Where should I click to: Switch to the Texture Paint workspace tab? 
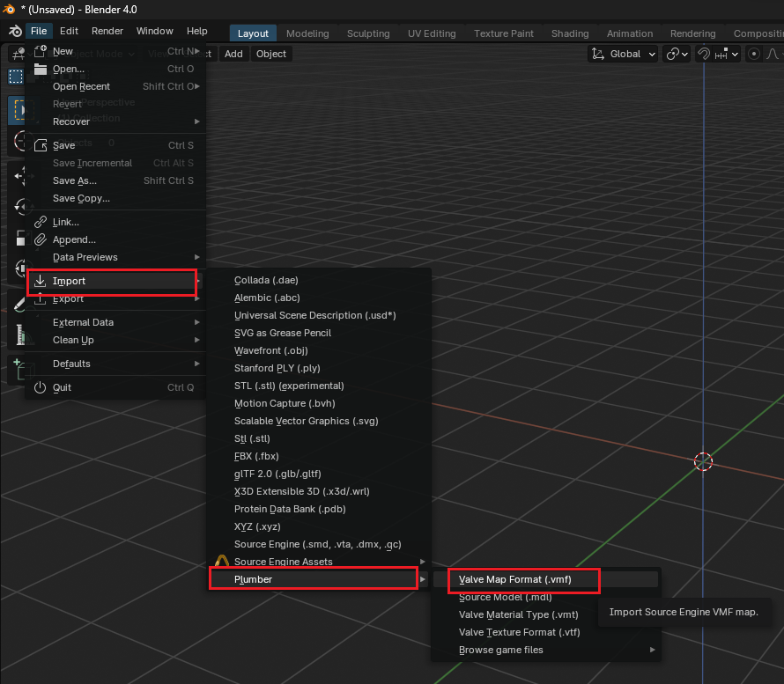tap(504, 33)
